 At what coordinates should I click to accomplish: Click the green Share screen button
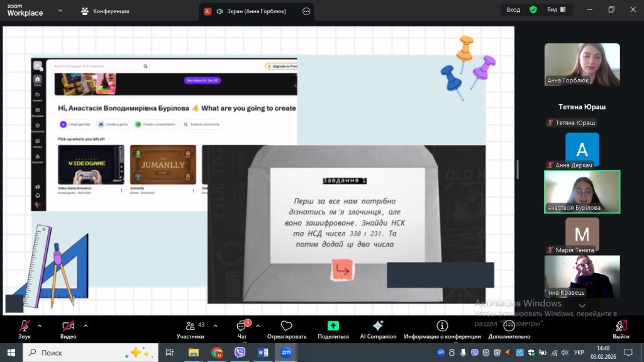click(333, 326)
